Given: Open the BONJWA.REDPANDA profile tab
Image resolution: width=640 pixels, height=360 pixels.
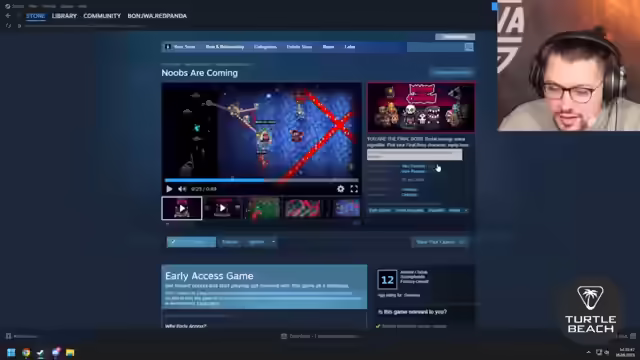Looking at the screenshot, I should [x=157, y=16].
